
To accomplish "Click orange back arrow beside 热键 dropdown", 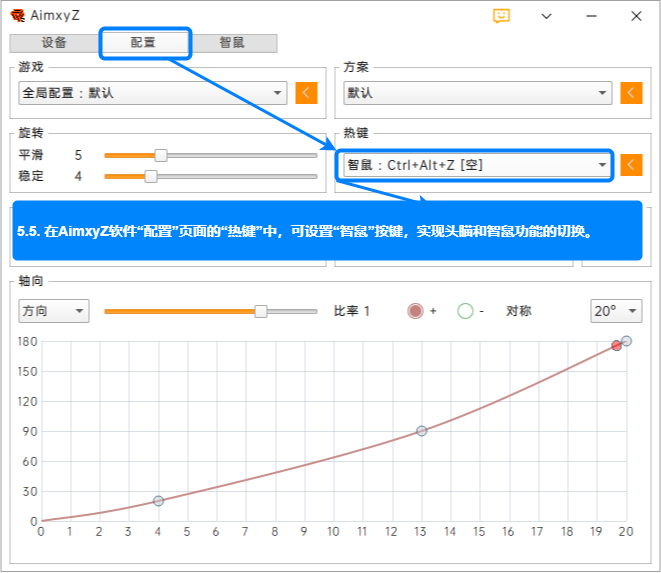I will click(631, 164).
